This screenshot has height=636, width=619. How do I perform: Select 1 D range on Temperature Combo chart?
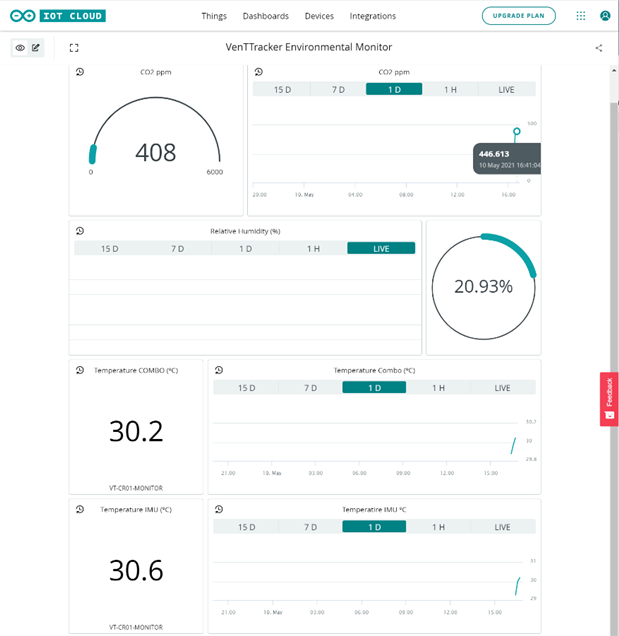(374, 388)
